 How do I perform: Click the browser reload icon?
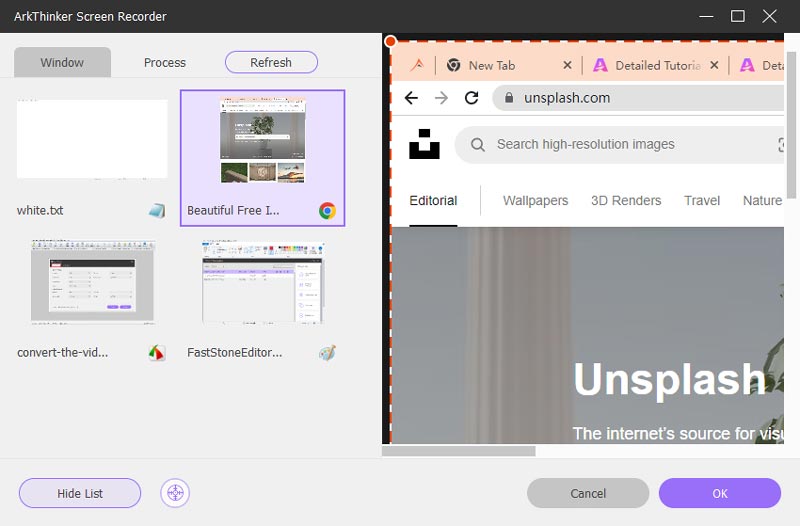coord(471,97)
